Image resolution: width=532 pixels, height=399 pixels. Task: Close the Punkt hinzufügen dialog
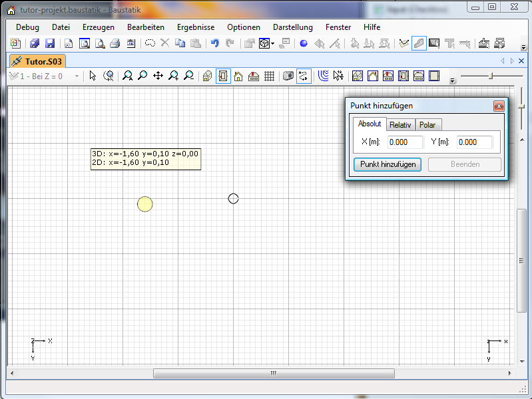499,106
